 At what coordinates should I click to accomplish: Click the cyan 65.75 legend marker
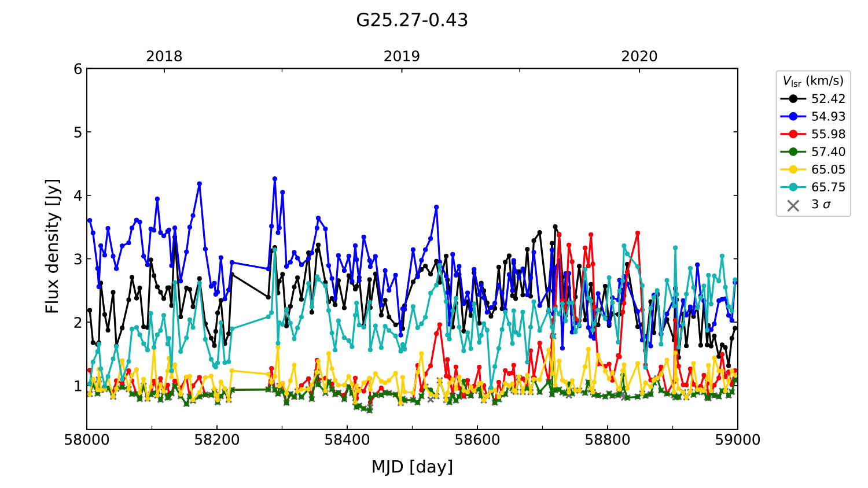point(793,187)
